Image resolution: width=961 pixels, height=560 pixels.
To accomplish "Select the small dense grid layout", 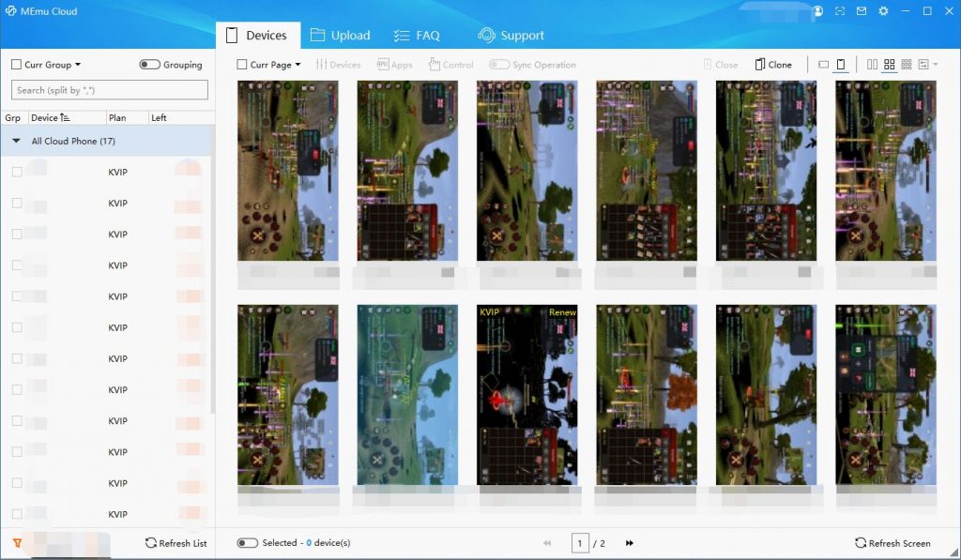I will [x=907, y=65].
